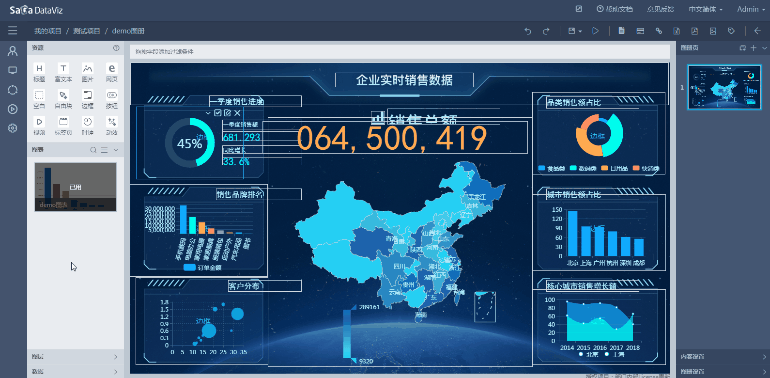Click the tag icon in toolbar
Image resolution: width=770 pixels, height=378 pixels.
(731, 31)
